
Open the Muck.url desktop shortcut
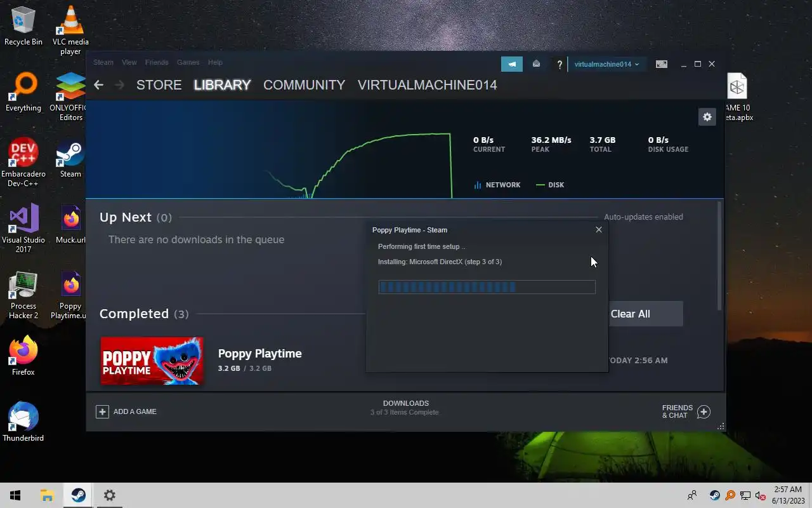point(70,225)
